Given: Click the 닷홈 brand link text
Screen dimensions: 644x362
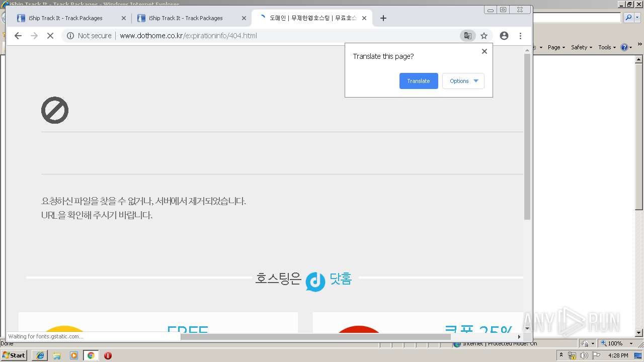Looking at the screenshot, I should [341, 279].
